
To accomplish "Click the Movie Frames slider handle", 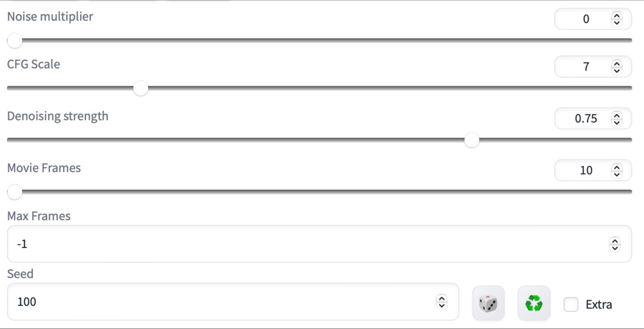I will 15,192.
